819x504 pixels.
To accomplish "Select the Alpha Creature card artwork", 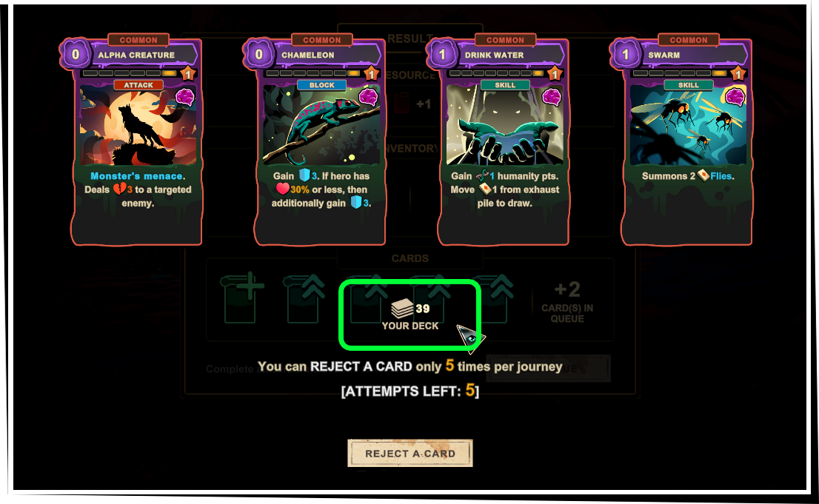I will 138,125.
